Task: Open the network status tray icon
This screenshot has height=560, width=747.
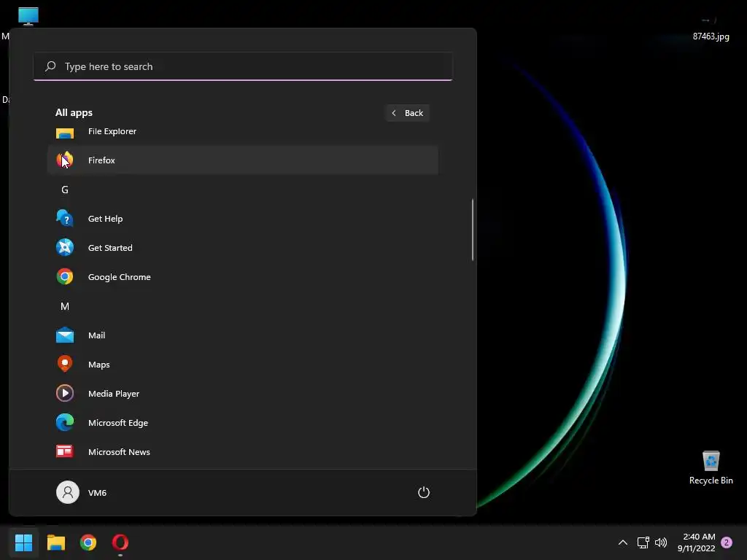Action: (x=643, y=542)
